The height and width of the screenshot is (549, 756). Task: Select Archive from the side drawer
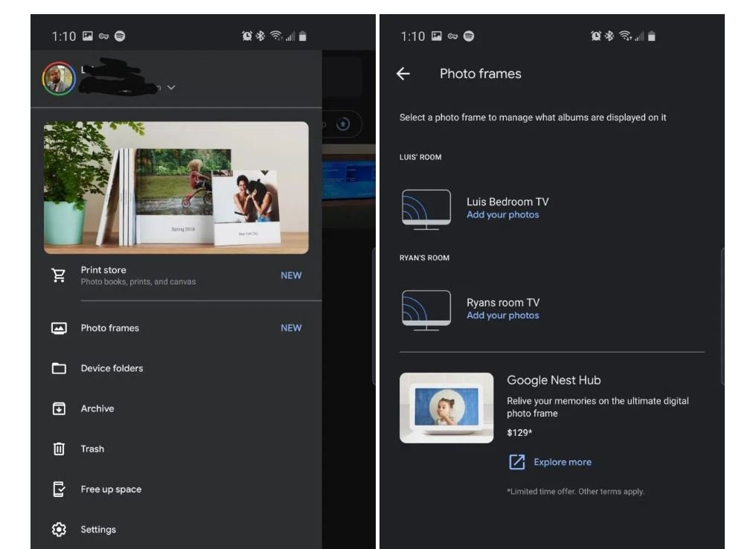97,408
